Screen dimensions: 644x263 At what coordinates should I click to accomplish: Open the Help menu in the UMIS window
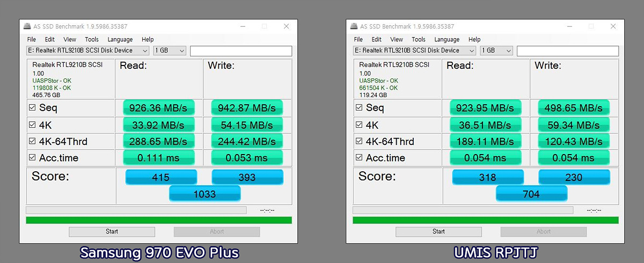click(x=474, y=39)
